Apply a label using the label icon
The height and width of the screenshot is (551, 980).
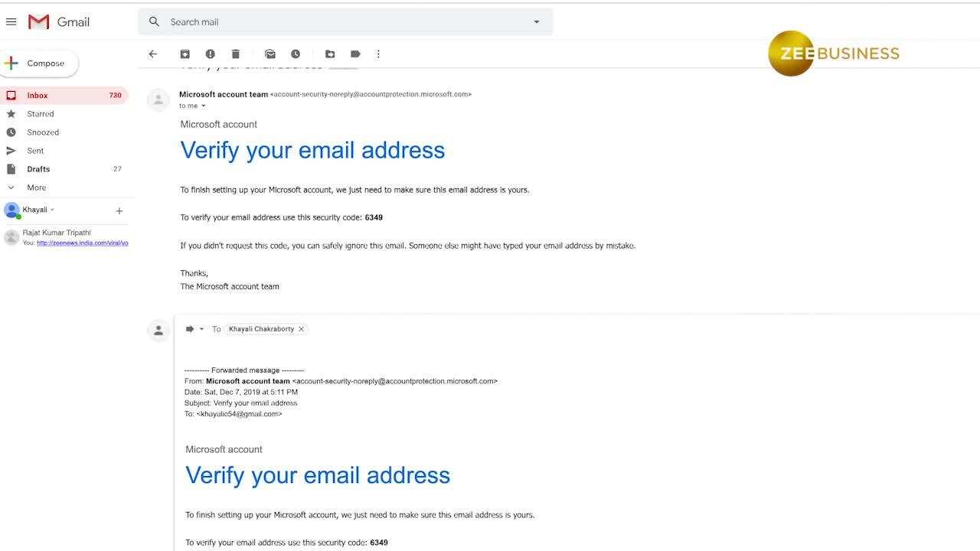pyautogui.click(x=354, y=54)
